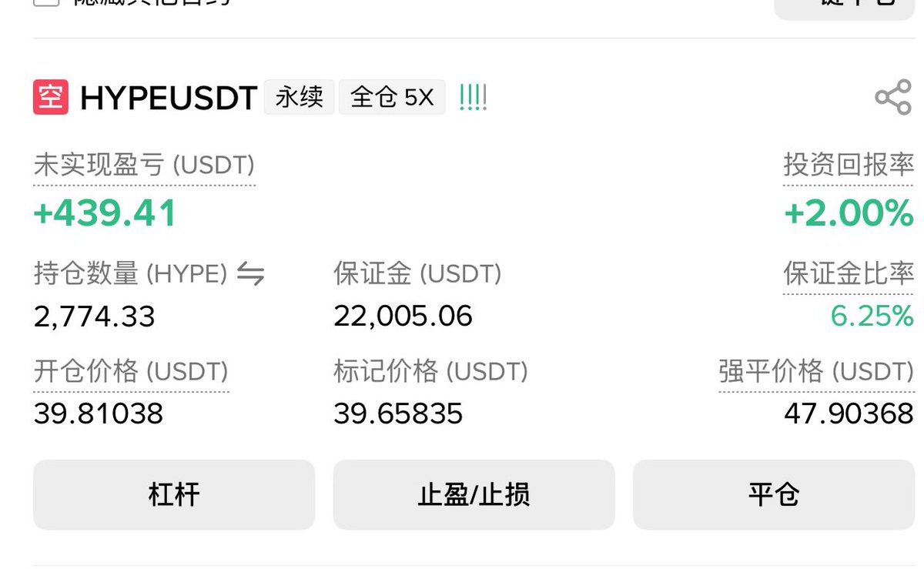
Task: Open the HYPEUSDT contract title
Action: click(169, 99)
